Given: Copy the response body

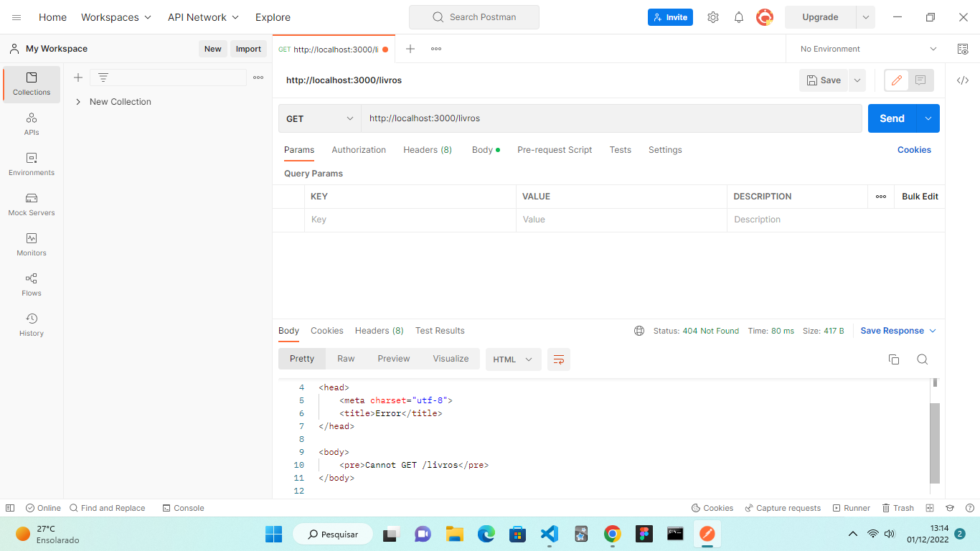Looking at the screenshot, I should [x=894, y=359].
